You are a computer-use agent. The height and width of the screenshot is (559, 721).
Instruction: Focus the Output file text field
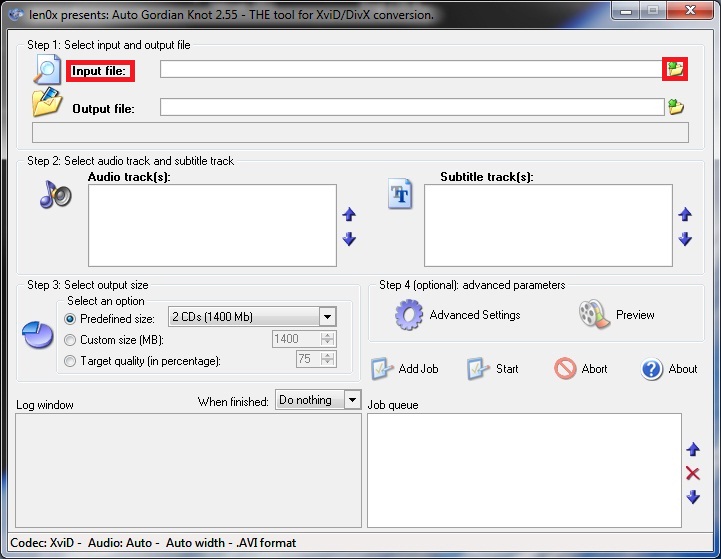(x=412, y=107)
